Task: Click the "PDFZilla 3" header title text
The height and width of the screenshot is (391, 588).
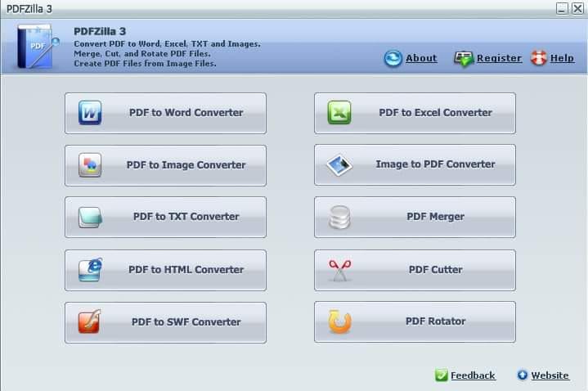Action: [100, 32]
